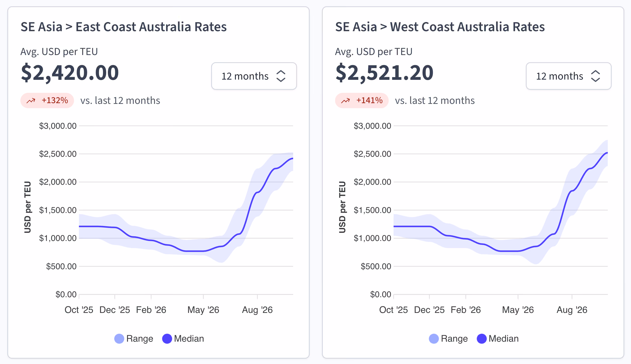This screenshot has height=364, width=631.
Task: Click the Dec '25 label on the East Coast chart
Action: tap(115, 310)
